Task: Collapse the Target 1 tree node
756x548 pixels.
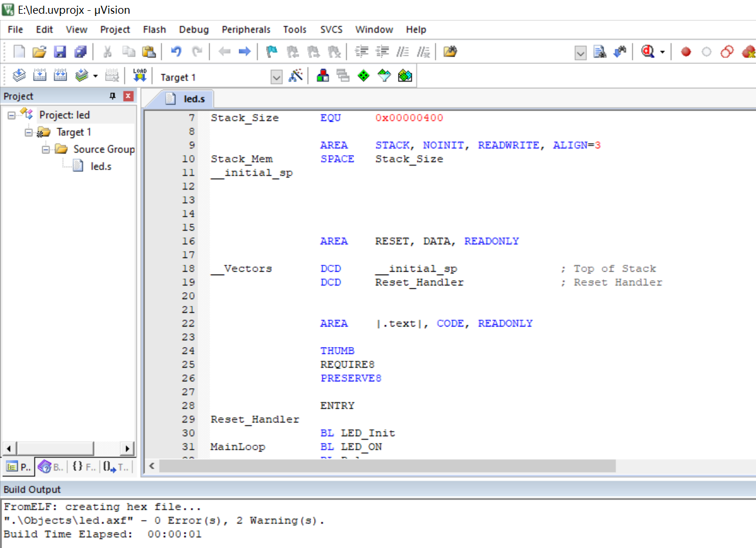Action: coord(29,132)
